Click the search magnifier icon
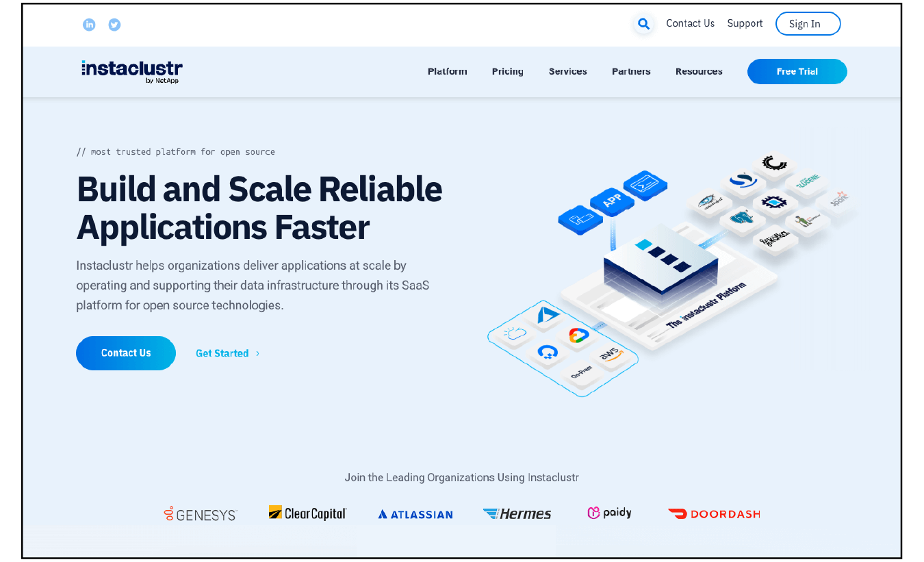The width and height of the screenshot is (924, 562). 643,24
